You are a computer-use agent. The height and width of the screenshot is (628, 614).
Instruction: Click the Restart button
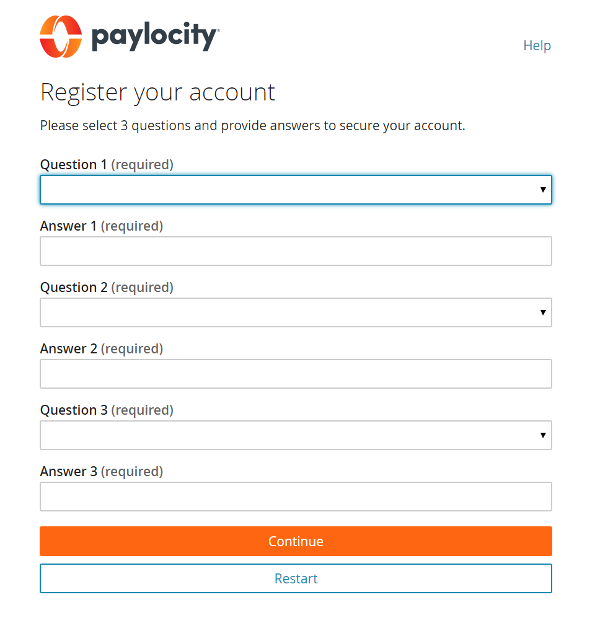[295, 578]
